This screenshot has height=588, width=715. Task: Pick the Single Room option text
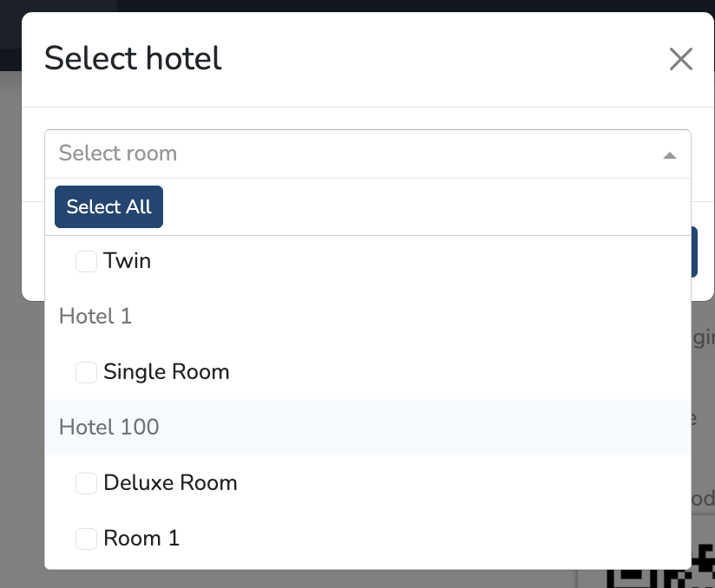(166, 372)
